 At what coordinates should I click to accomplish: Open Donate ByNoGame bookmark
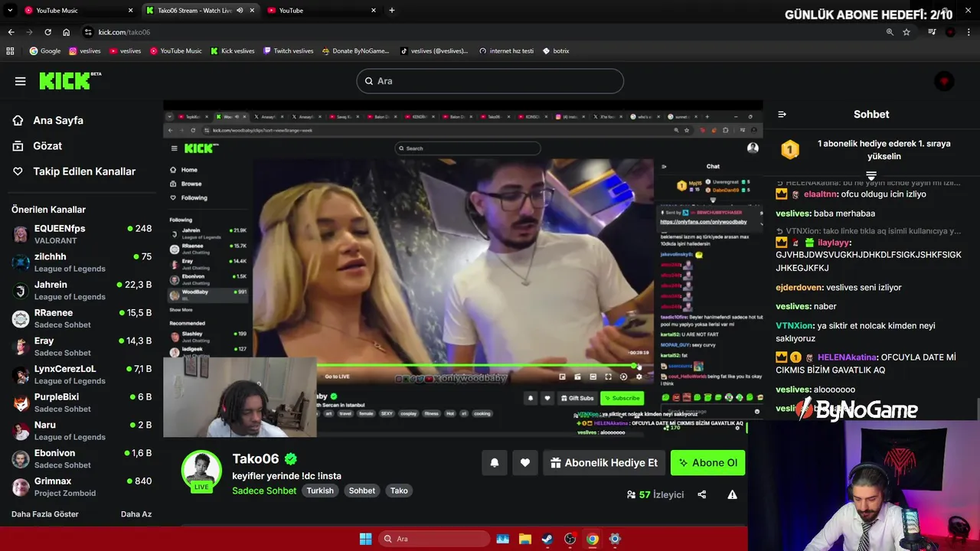point(356,51)
